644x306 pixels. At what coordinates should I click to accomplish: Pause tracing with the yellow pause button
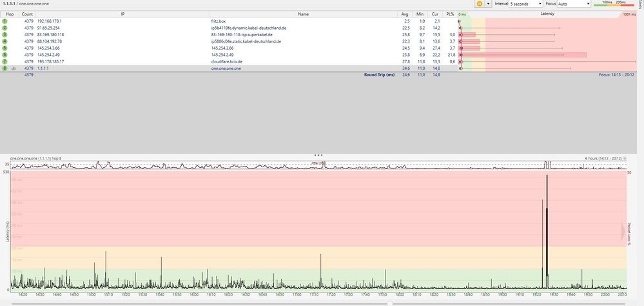[x=479, y=4]
